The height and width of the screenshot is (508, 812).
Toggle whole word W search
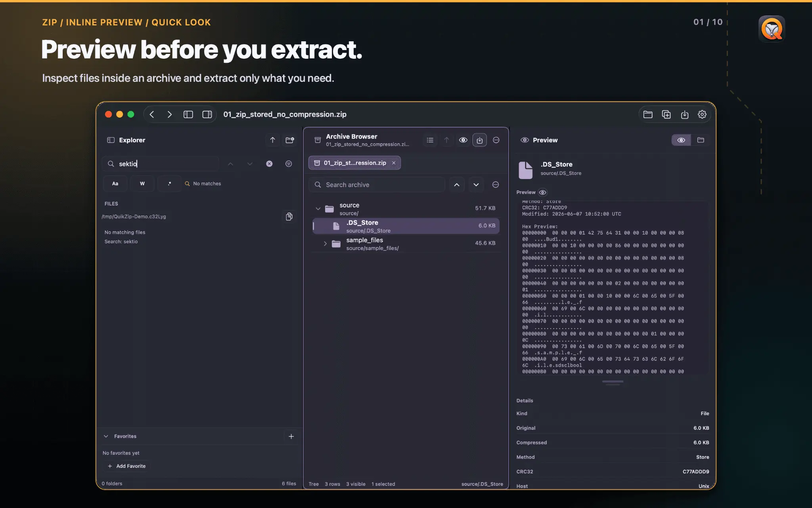(142, 183)
